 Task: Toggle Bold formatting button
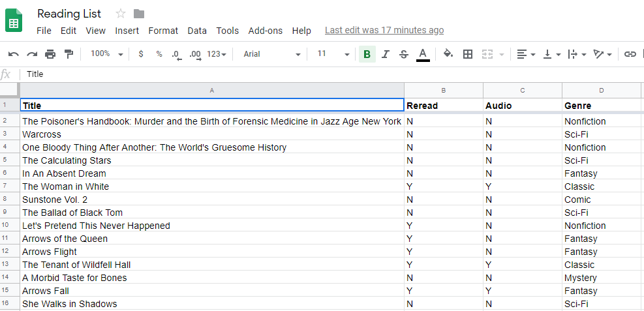pos(367,54)
